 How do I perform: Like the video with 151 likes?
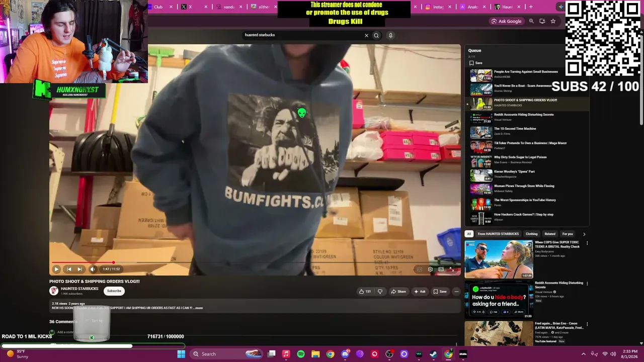365,291
